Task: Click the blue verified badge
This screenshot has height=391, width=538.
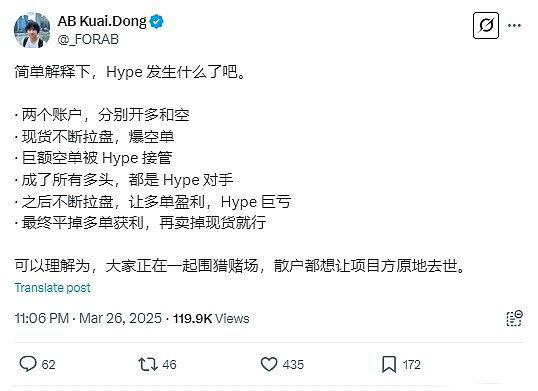Action: pos(157,21)
